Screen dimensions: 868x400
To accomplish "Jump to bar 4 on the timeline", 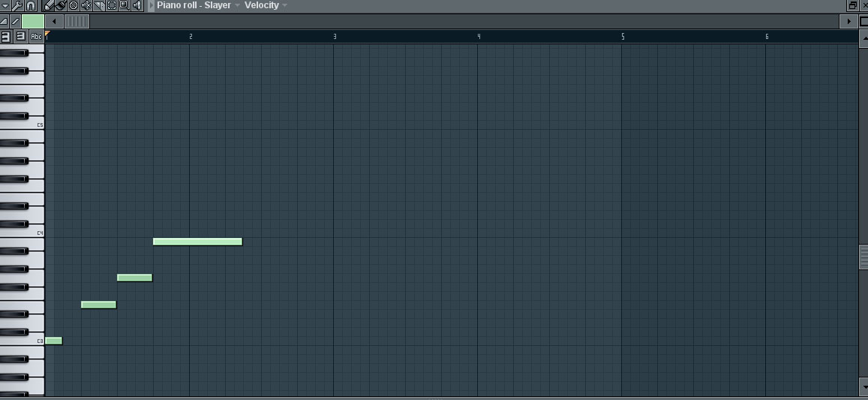I will [x=479, y=37].
